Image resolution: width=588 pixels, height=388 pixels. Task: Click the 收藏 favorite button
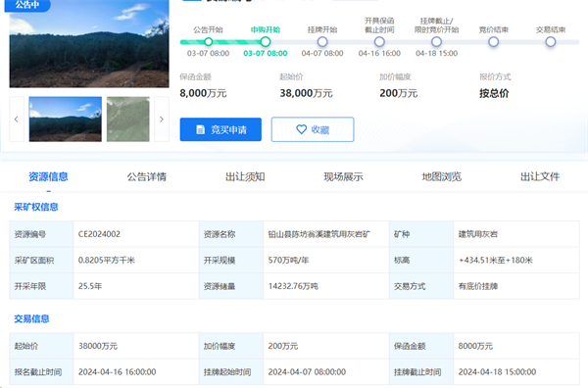coord(313,129)
